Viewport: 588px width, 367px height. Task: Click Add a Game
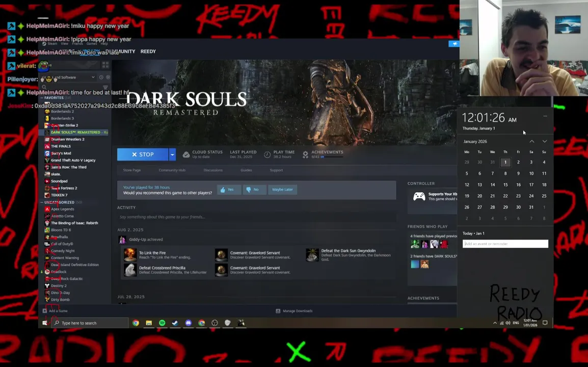pyautogui.click(x=55, y=311)
